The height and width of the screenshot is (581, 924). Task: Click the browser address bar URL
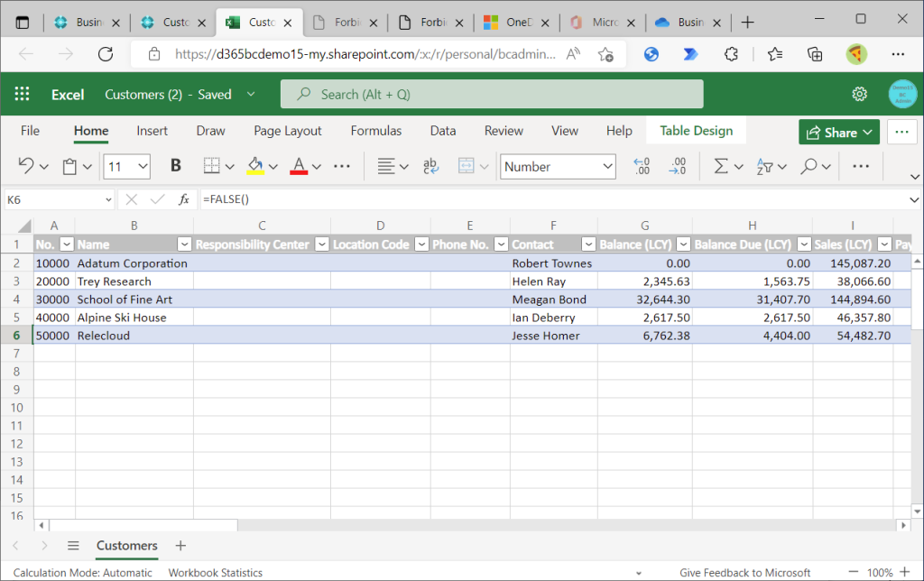click(365, 54)
